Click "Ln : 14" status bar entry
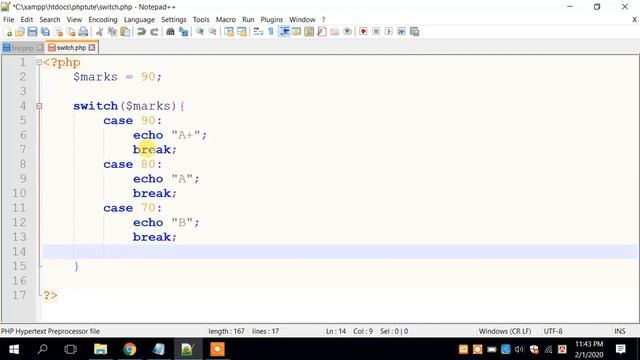This screenshot has width=640, height=360. (x=336, y=331)
